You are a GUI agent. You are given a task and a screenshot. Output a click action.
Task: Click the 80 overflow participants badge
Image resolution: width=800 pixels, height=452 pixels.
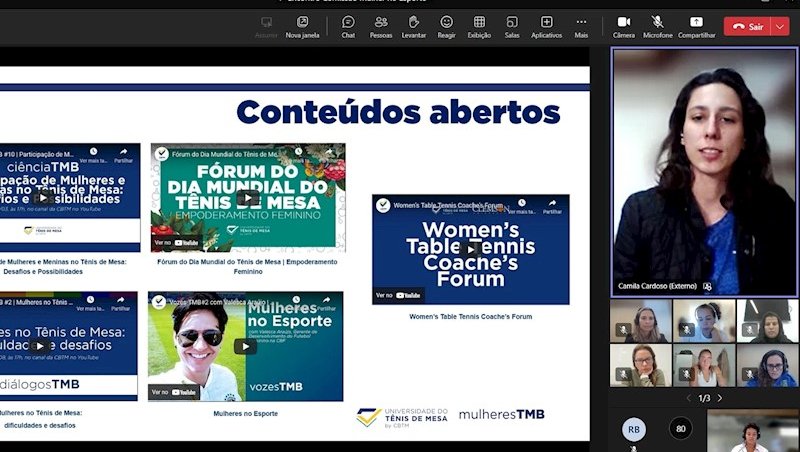(x=681, y=429)
